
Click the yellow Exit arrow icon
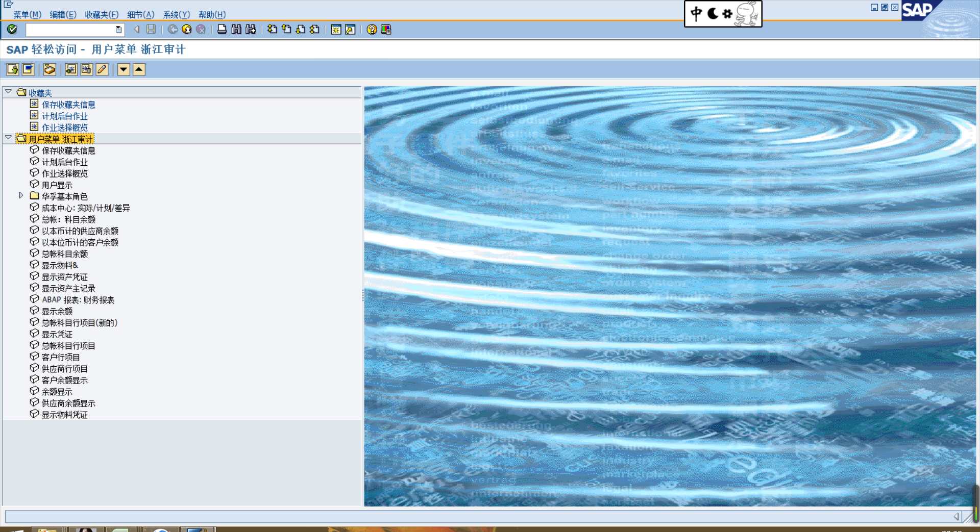tap(187, 30)
